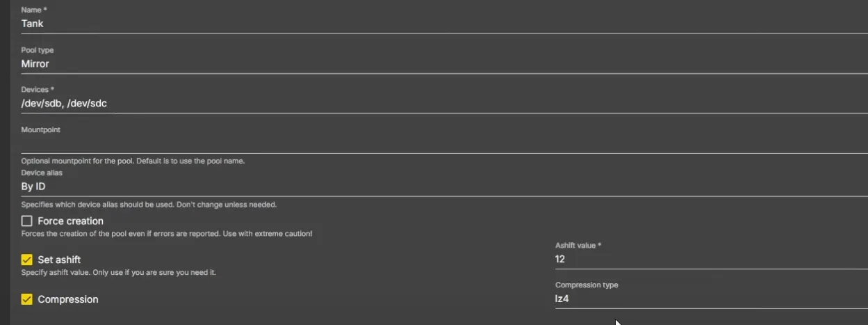The width and height of the screenshot is (868, 325).
Task: Uncheck the yellow Set ashift checkbox
Action: 27,260
